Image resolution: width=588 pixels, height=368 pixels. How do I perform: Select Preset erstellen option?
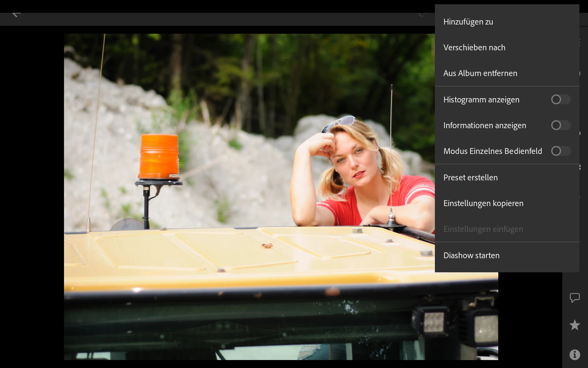pyautogui.click(x=470, y=178)
